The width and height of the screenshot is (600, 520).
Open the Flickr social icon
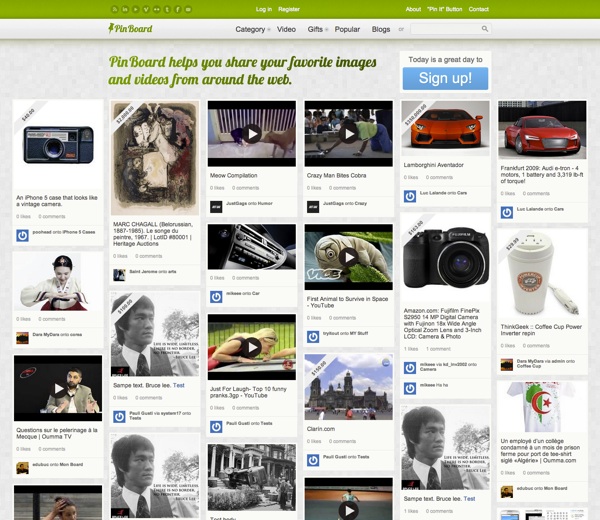(157, 9)
